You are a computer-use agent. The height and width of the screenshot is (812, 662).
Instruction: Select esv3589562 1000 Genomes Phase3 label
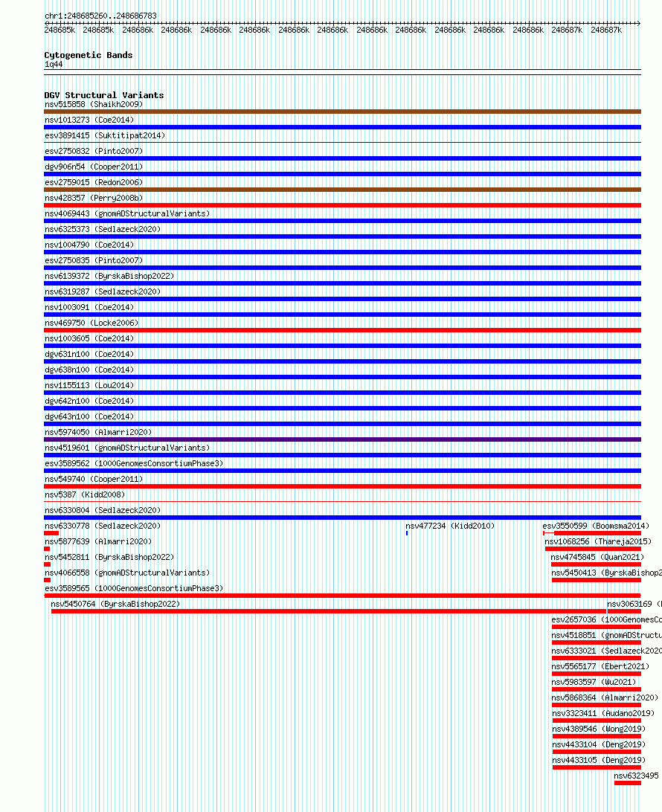click(x=134, y=463)
